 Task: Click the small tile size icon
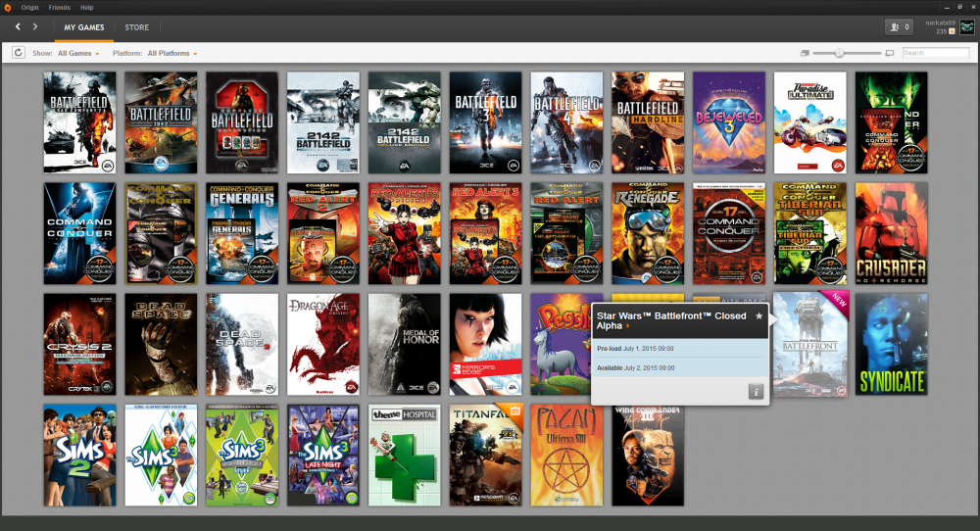click(x=805, y=53)
